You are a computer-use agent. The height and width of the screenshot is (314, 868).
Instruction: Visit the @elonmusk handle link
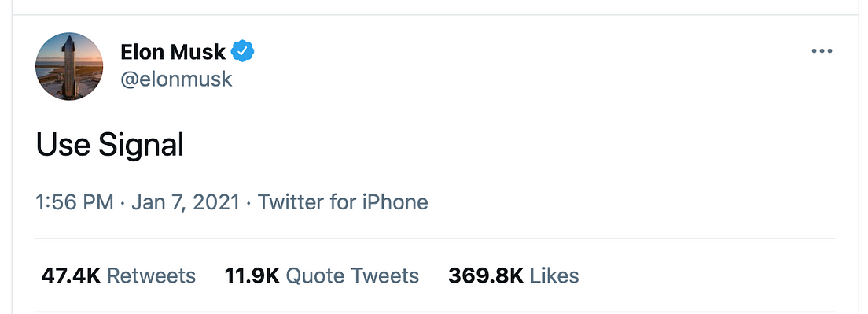tap(177, 79)
